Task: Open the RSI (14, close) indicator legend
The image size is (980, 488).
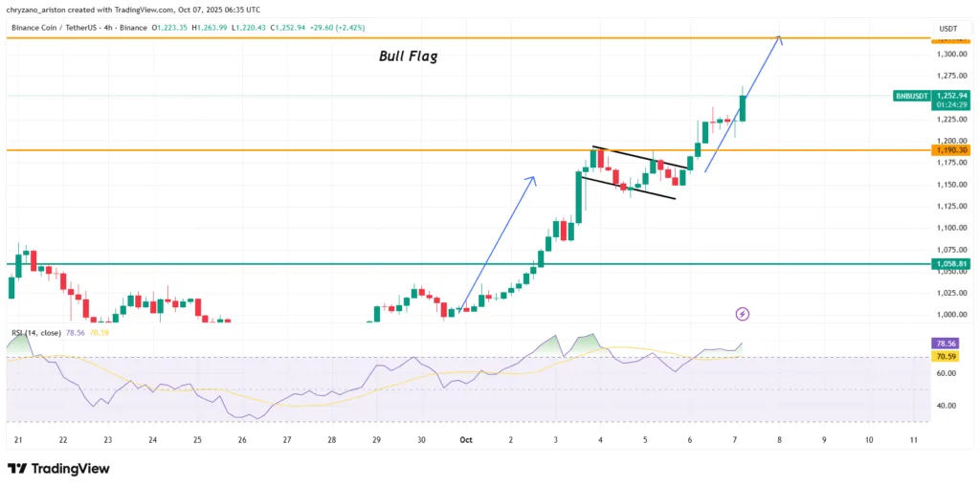Action: (35, 333)
